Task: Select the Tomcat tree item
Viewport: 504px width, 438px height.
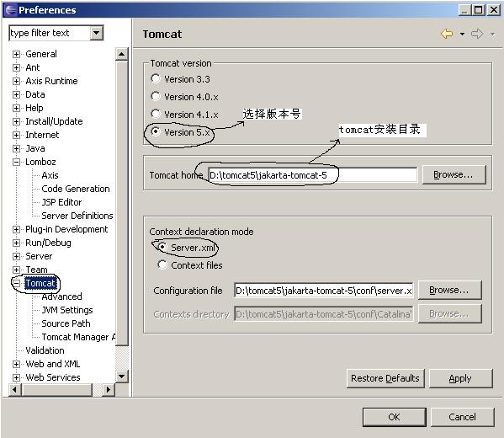Action: point(40,283)
